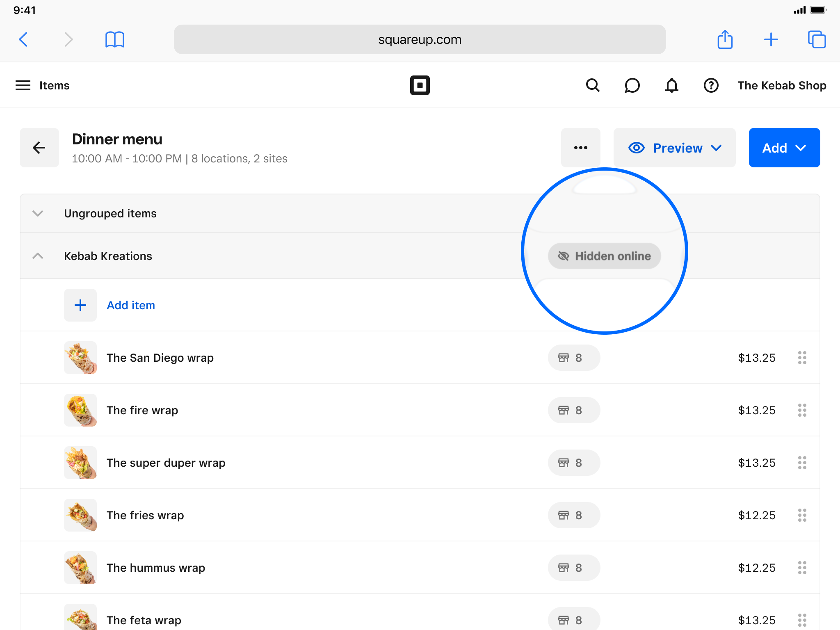Click the squareup.com address bar
This screenshot has width=840, height=630.
pos(420,39)
